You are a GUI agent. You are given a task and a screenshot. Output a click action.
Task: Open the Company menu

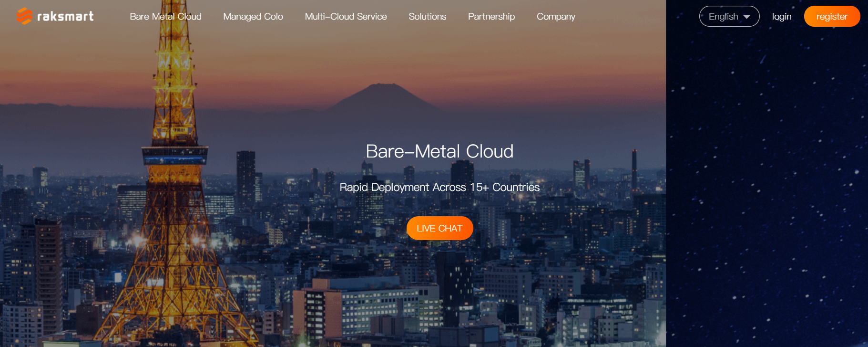tap(556, 16)
